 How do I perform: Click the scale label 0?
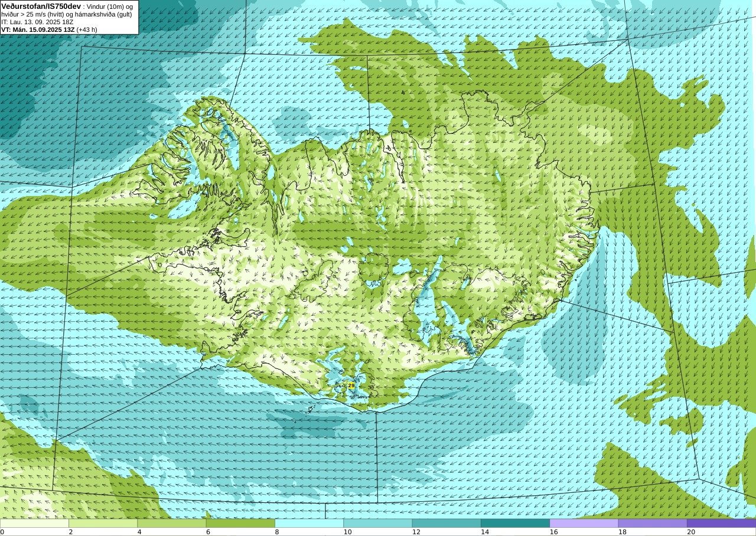2,532
